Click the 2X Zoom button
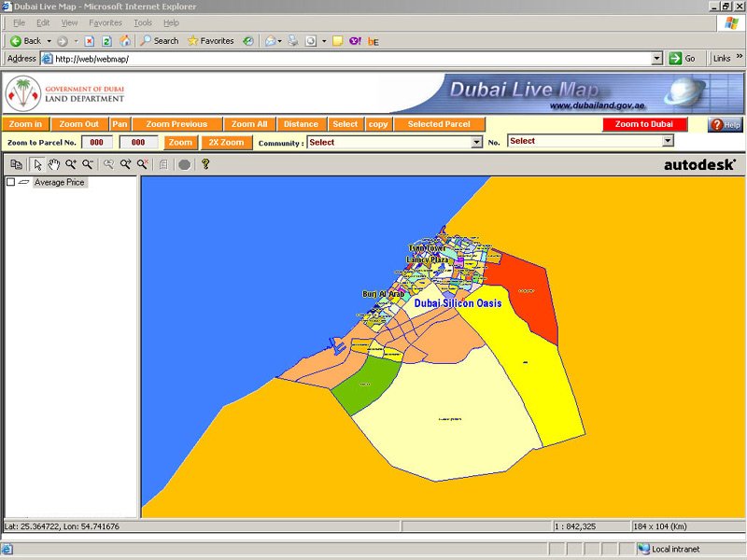The image size is (747, 560). tap(226, 143)
